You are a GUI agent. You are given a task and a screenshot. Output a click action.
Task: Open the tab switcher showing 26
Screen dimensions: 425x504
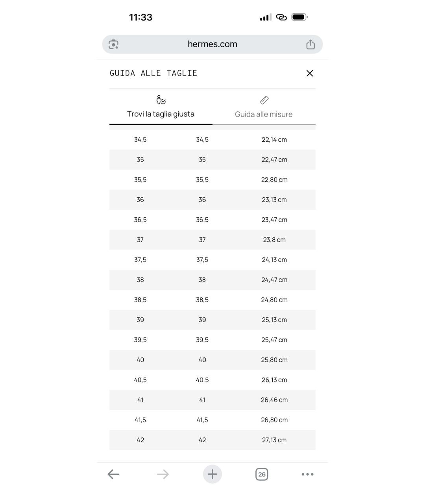[x=262, y=474]
